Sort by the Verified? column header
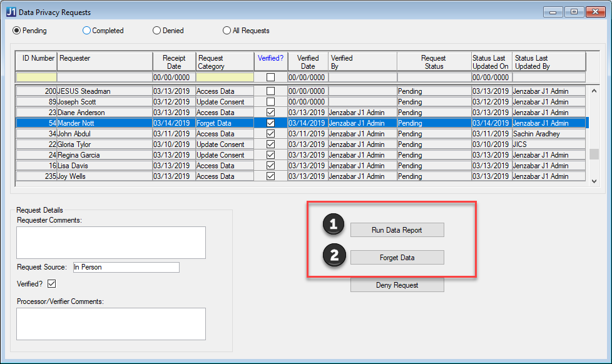Screen dimensions: 612x364 tap(270, 58)
